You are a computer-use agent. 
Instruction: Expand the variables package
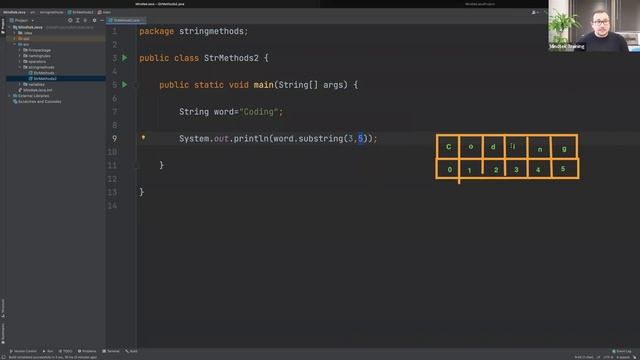(20, 84)
